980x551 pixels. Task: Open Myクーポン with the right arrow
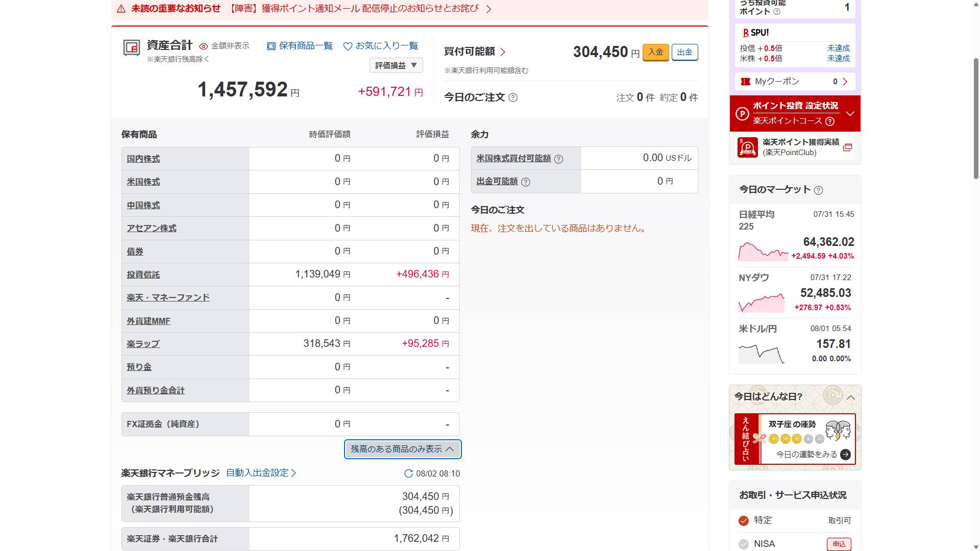[845, 82]
